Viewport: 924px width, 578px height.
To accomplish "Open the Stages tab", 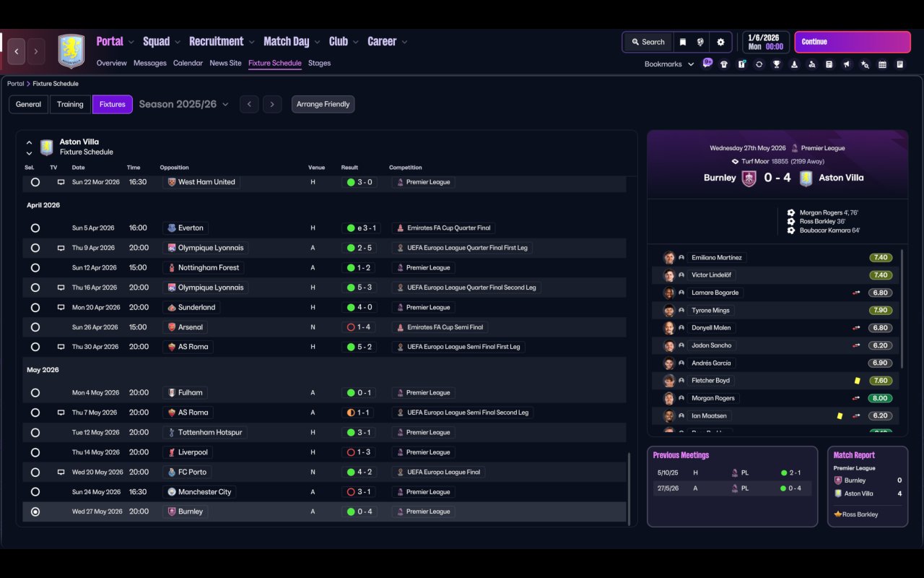I will pos(319,63).
